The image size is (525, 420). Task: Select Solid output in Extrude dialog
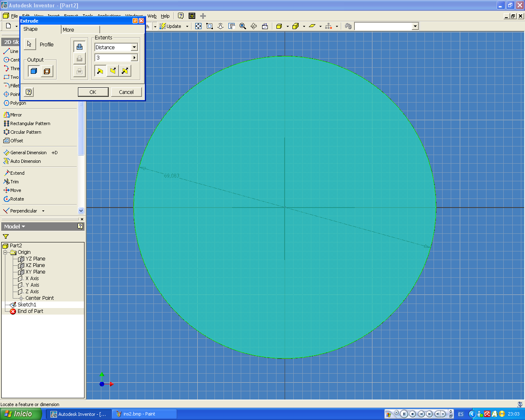tap(34, 71)
